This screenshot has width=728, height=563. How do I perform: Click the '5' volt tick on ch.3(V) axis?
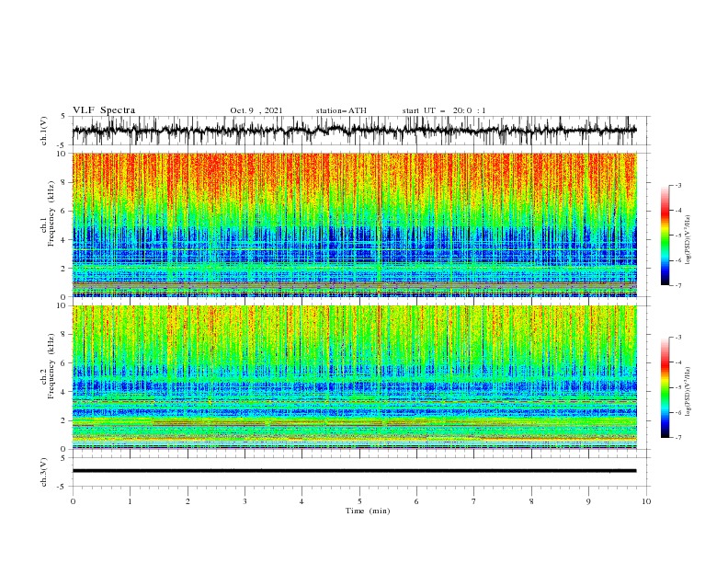[63, 457]
